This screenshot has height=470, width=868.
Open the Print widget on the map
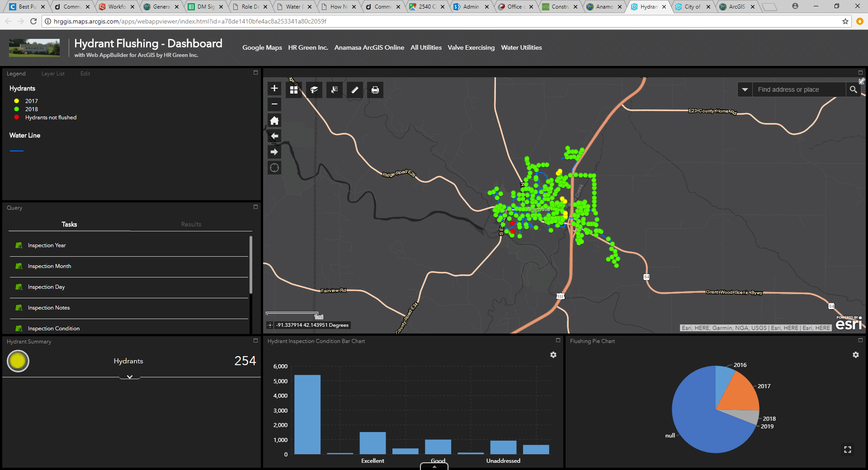click(375, 90)
